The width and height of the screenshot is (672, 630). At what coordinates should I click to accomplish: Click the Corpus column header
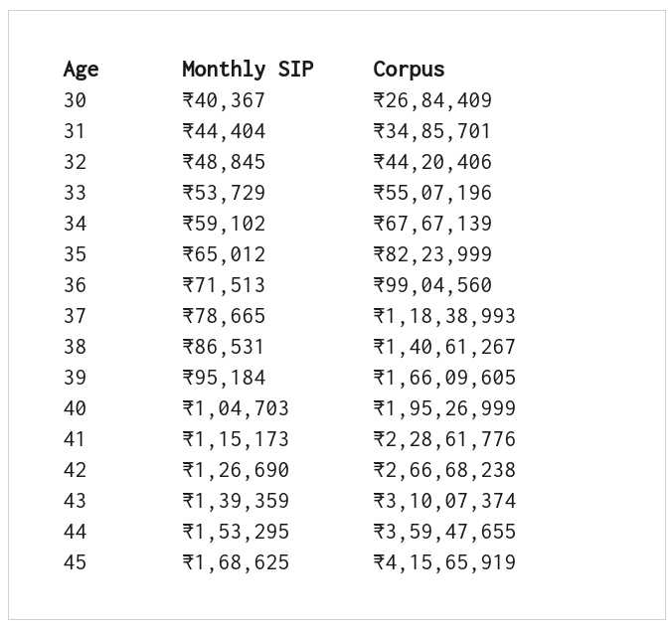[x=409, y=70]
